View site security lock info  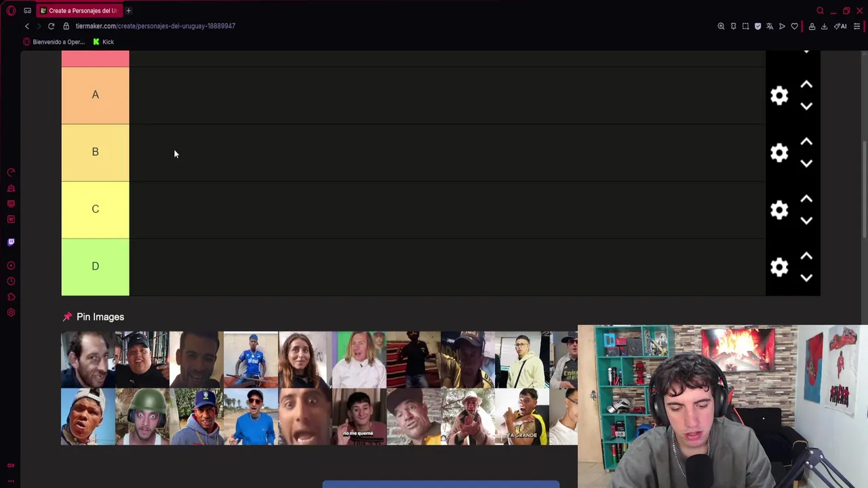[66, 26]
